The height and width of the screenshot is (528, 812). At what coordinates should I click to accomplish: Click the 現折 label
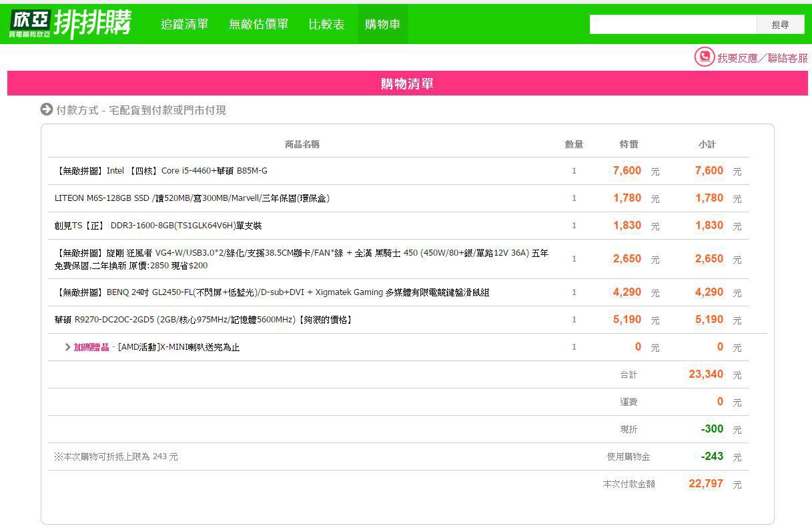(x=629, y=430)
